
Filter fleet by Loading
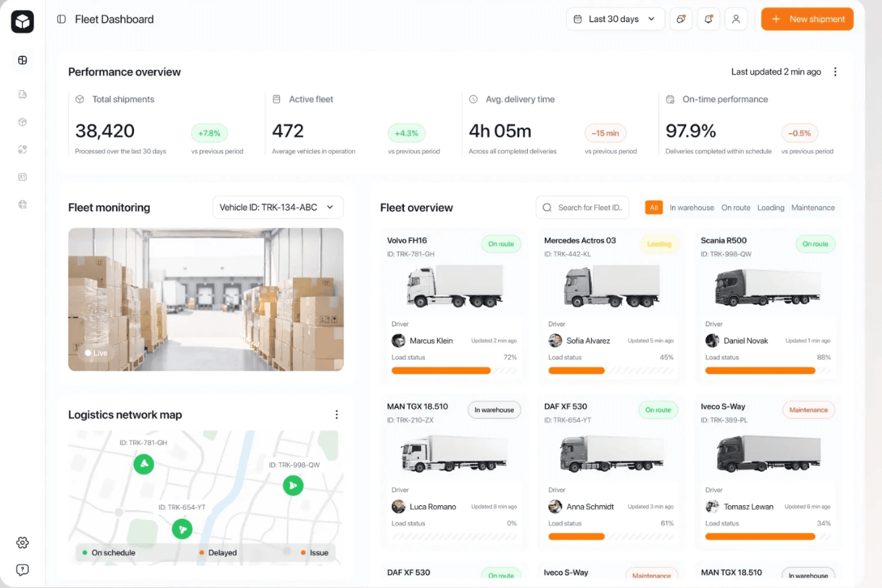point(771,208)
